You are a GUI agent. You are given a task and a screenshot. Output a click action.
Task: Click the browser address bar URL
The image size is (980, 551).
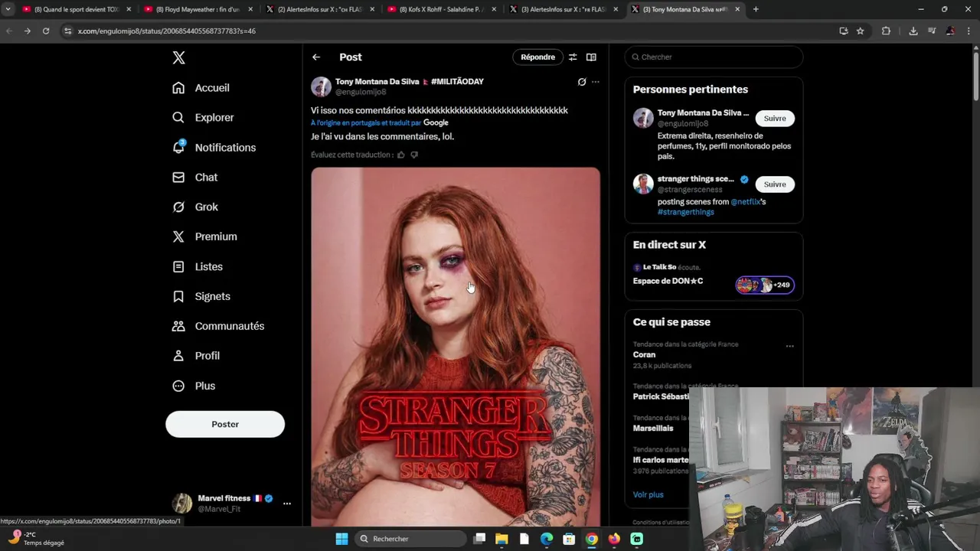[167, 31]
